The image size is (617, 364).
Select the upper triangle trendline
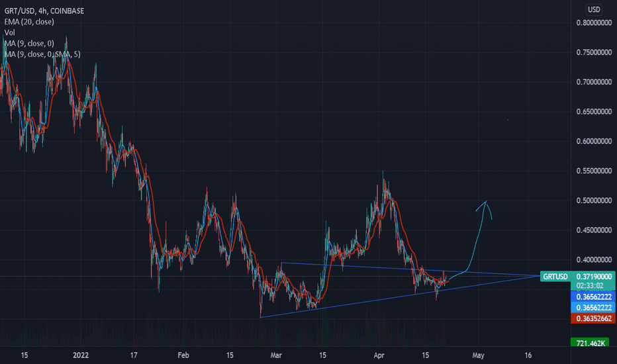pyautogui.click(x=409, y=269)
